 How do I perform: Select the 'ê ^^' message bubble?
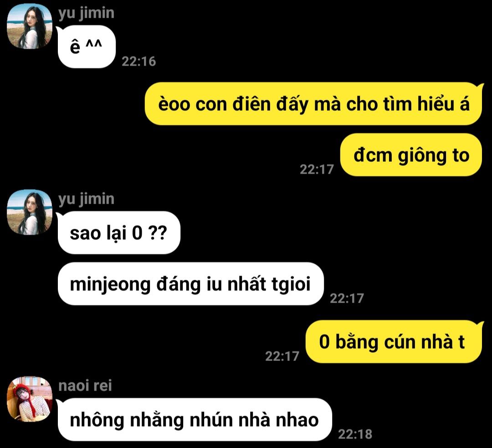coord(87,46)
